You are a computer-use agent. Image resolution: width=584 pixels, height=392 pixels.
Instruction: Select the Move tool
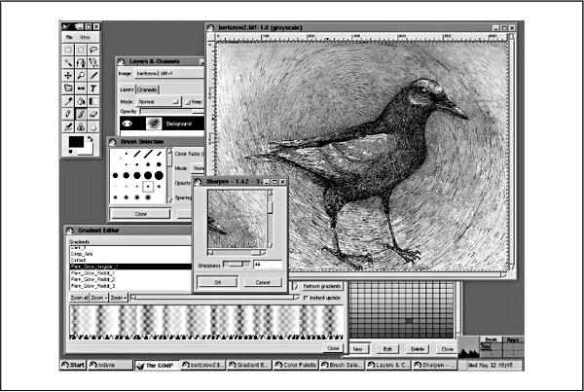[67, 74]
